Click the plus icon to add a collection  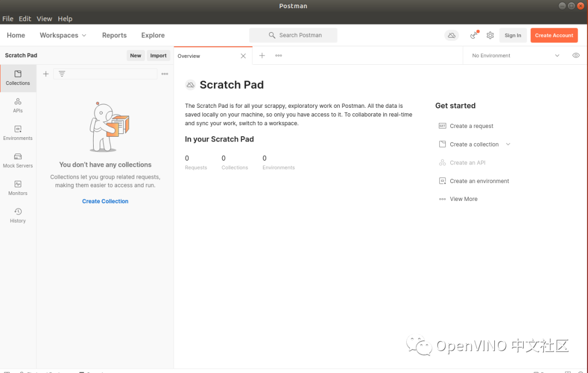[x=46, y=74]
